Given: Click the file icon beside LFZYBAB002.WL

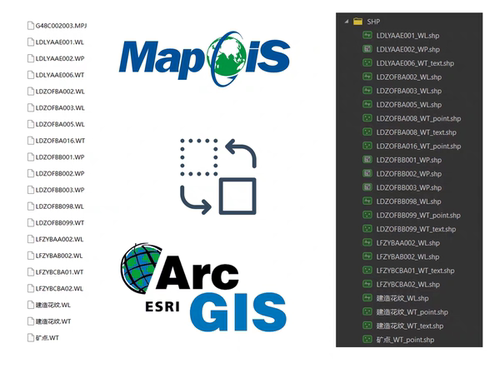Looking at the screenshot, I should pos(30,255).
